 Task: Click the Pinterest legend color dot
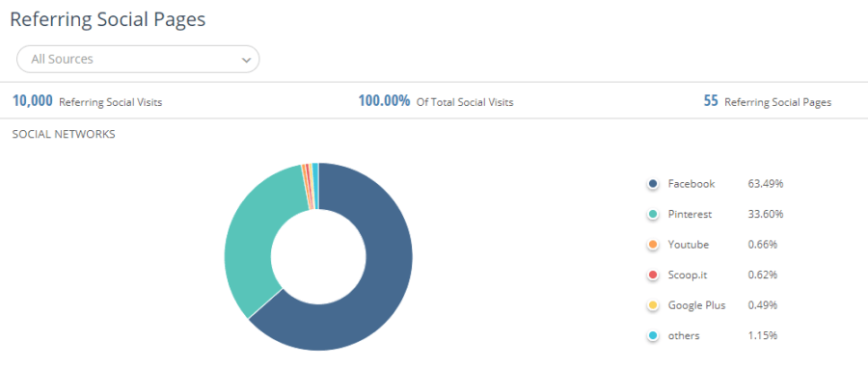coord(653,215)
